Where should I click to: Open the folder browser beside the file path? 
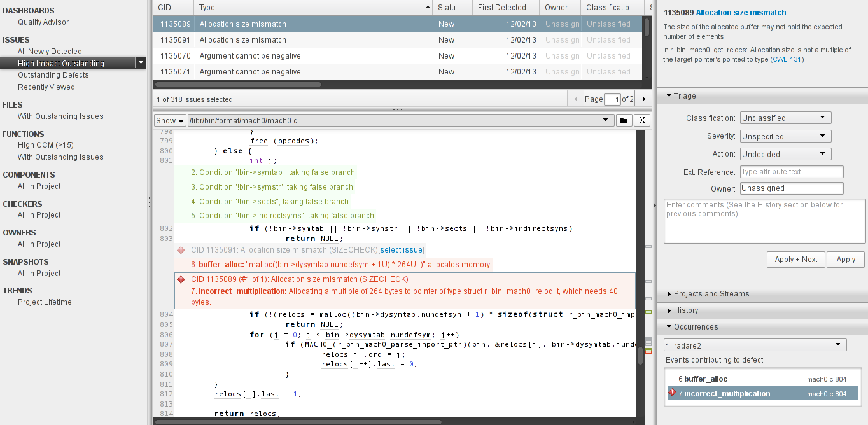624,120
